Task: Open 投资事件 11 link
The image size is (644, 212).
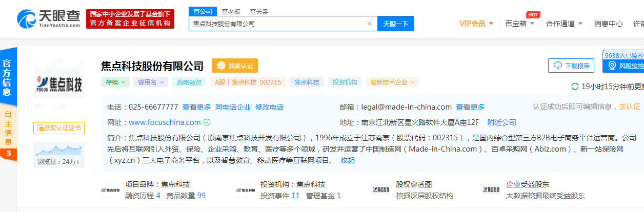Action: (280, 196)
